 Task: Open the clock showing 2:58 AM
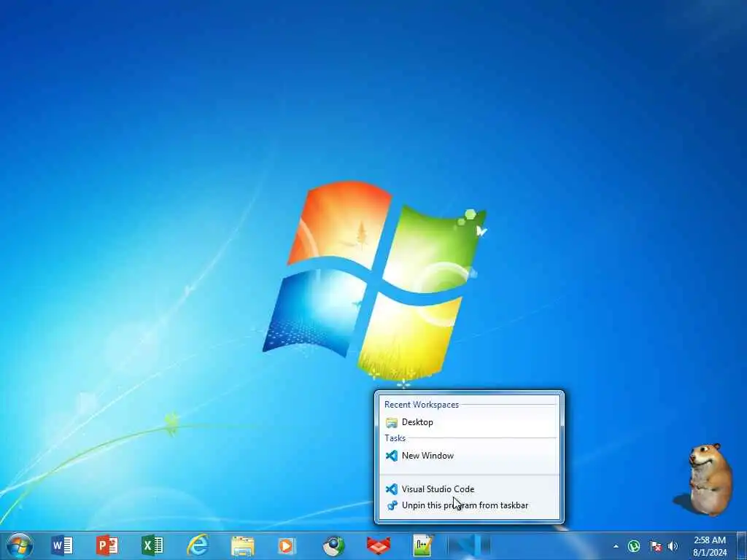709,546
